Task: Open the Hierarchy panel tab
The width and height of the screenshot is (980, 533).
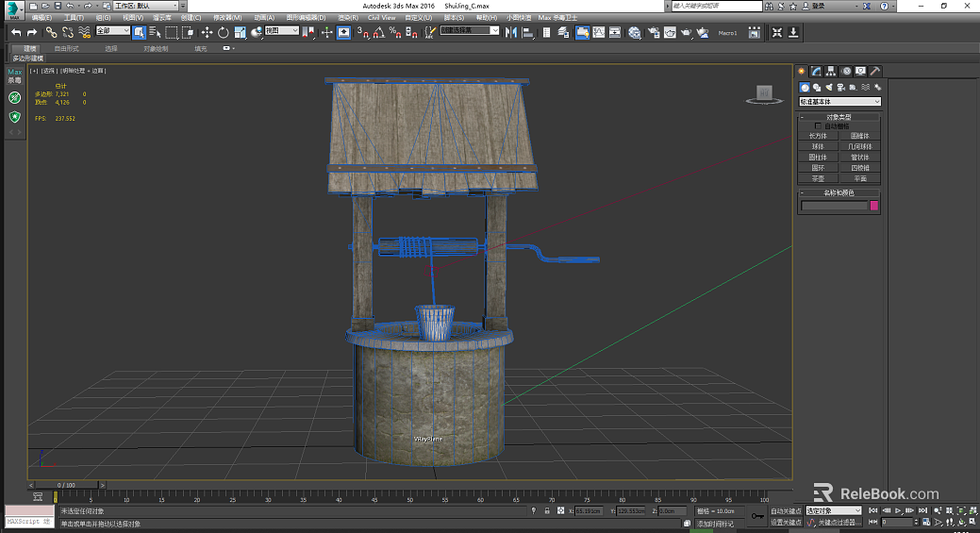Action: (x=831, y=72)
